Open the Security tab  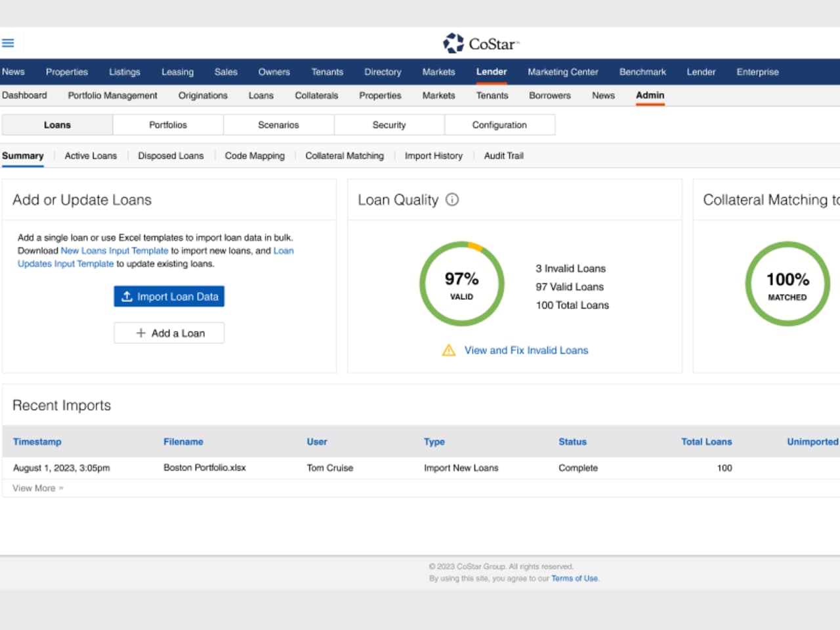pyautogui.click(x=389, y=125)
